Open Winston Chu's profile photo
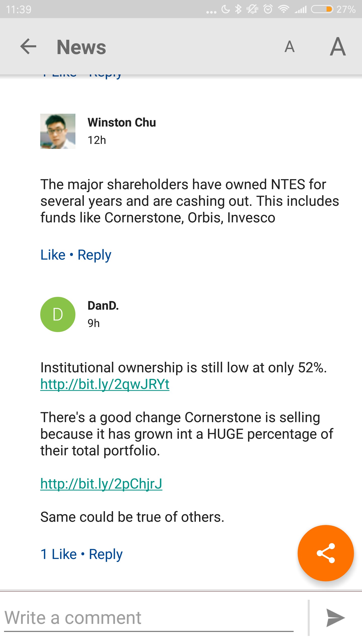This screenshot has width=362, height=644. 58,131
